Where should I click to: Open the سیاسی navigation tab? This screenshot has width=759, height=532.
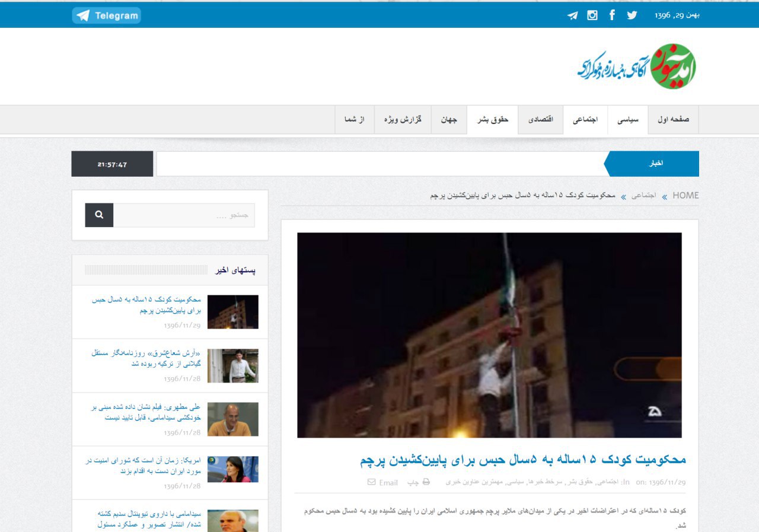(628, 120)
